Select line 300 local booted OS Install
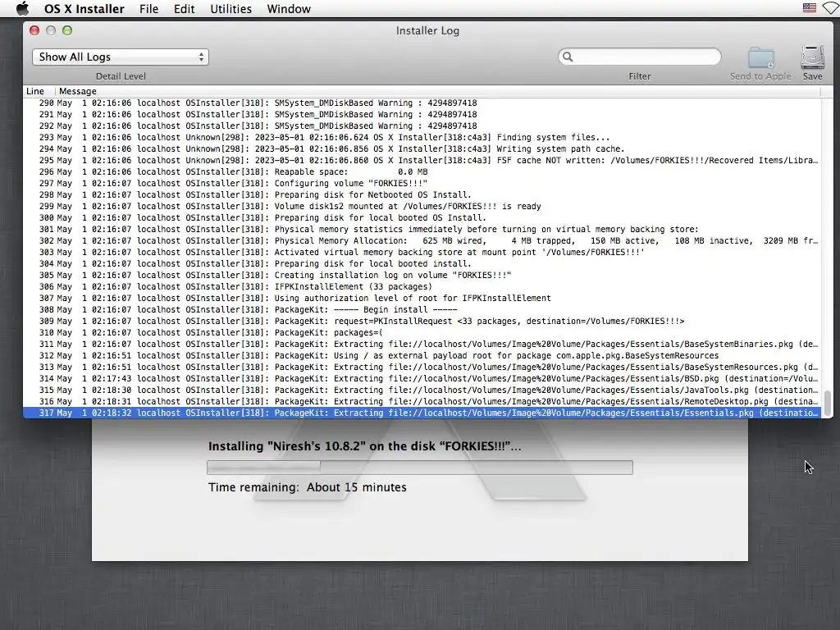 422,218
